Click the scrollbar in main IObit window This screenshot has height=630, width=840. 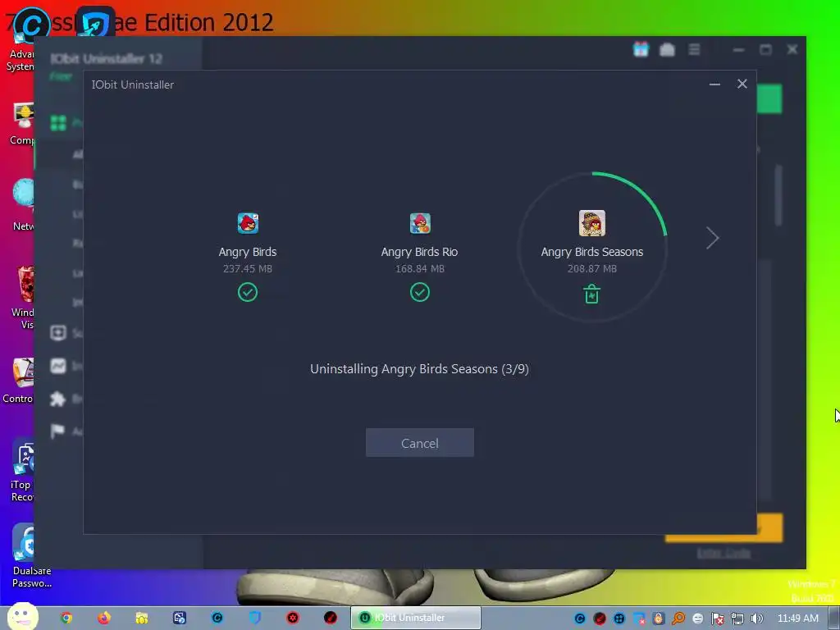(x=778, y=195)
